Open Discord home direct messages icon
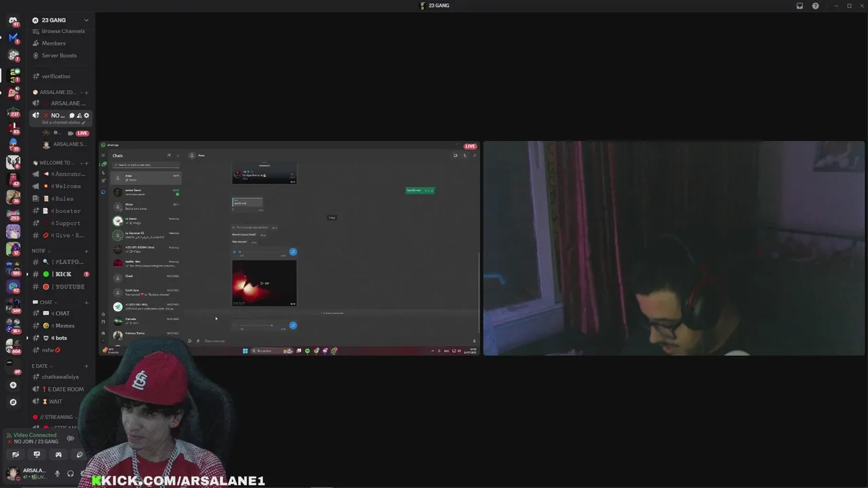868x488 pixels. click(x=13, y=20)
